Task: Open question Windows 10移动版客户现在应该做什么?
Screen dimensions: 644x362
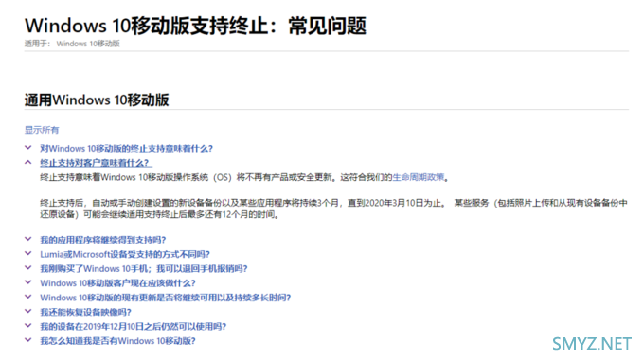Action: coord(117,283)
